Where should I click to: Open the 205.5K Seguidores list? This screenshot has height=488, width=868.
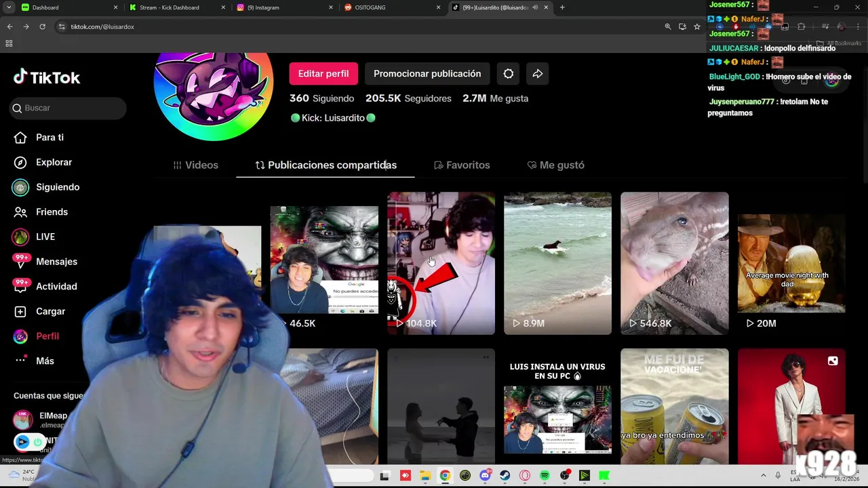[x=408, y=98]
